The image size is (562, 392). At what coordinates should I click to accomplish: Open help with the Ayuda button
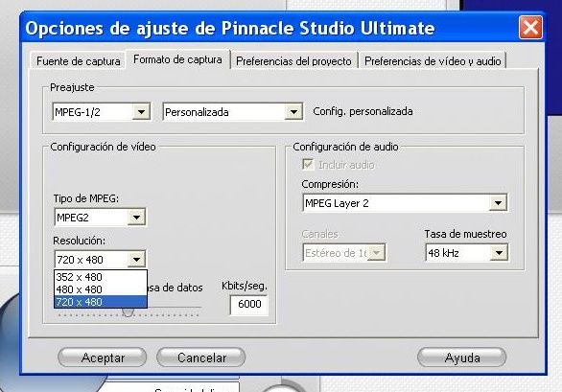tap(462, 357)
